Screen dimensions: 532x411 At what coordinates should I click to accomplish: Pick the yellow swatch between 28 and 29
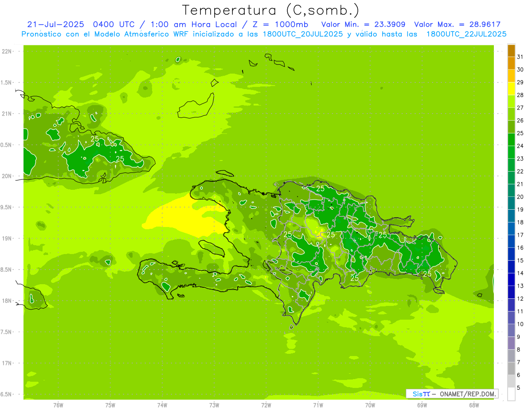511,89
